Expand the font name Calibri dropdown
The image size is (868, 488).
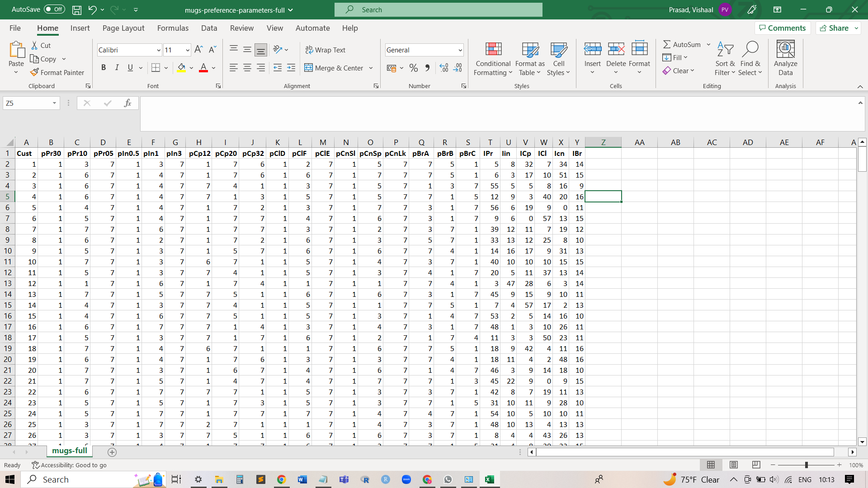tap(159, 50)
